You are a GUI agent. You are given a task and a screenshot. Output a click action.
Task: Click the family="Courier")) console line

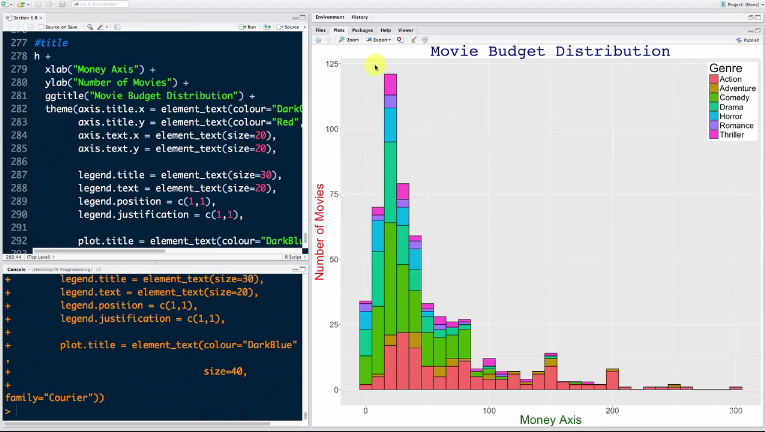(55, 398)
